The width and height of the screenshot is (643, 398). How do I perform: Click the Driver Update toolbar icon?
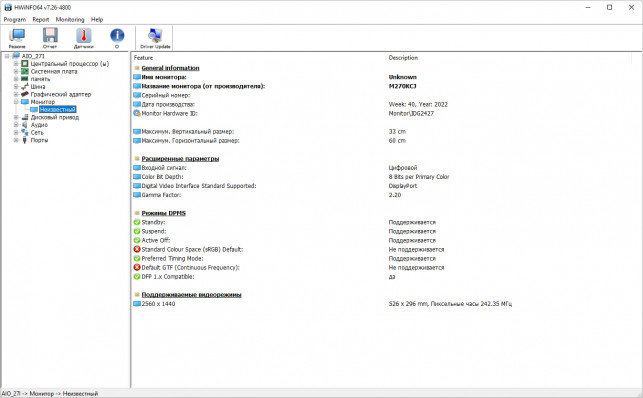coord(155,36)
